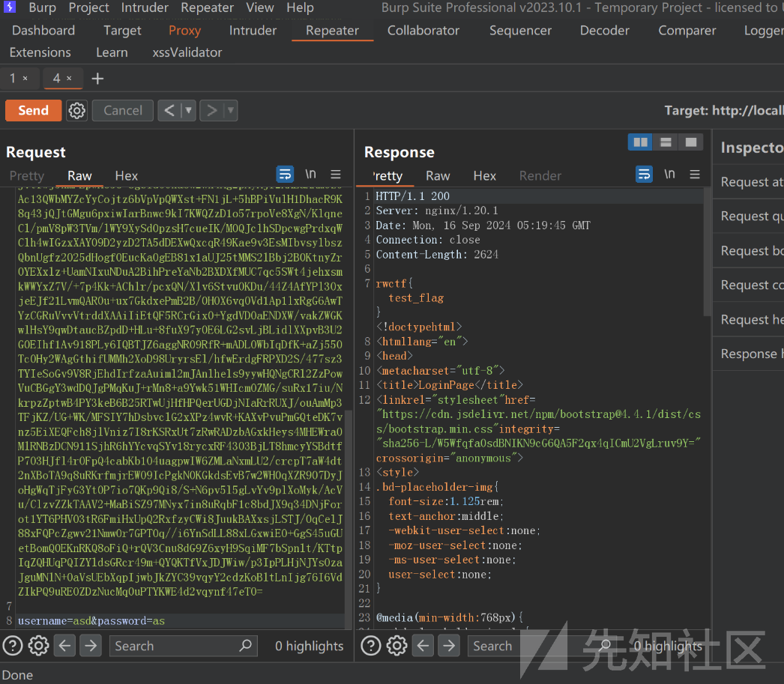Image resolution: width=784 pixels, height=684 pixels.
Task: Toggle request word wrap icon
Action: tap(285, 175)
